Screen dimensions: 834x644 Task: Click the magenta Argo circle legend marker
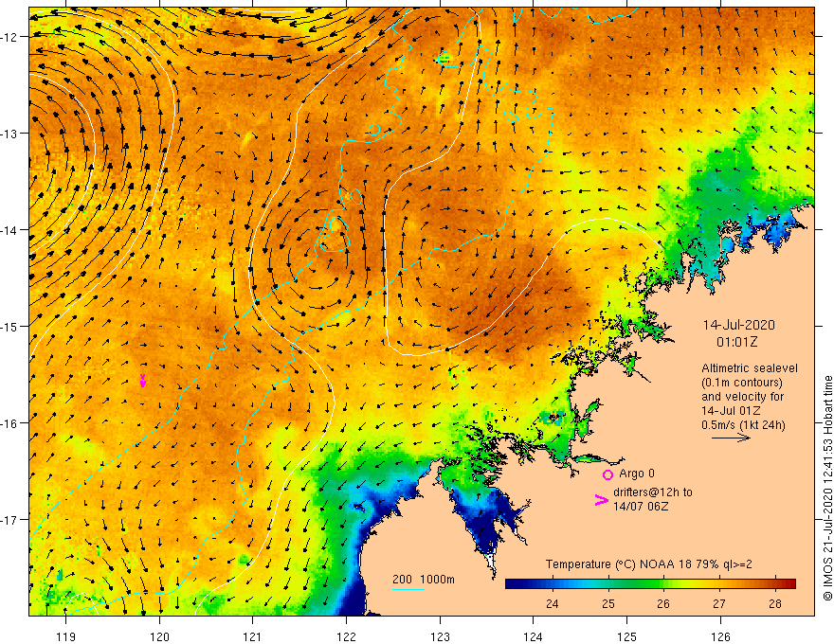pyautogui.click(x=607, y=474)
